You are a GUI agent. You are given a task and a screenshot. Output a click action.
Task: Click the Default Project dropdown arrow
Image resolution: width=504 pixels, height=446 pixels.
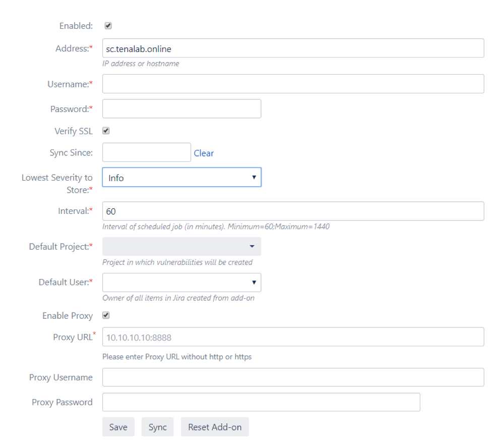(252, 247)
